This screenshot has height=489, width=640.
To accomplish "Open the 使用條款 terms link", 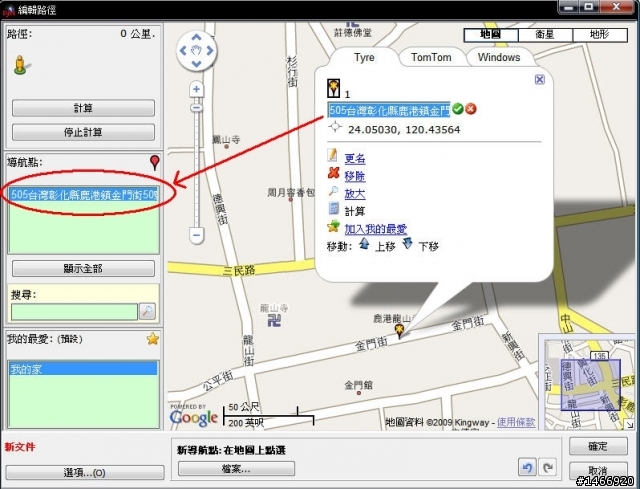I will [x=516, y=422].
